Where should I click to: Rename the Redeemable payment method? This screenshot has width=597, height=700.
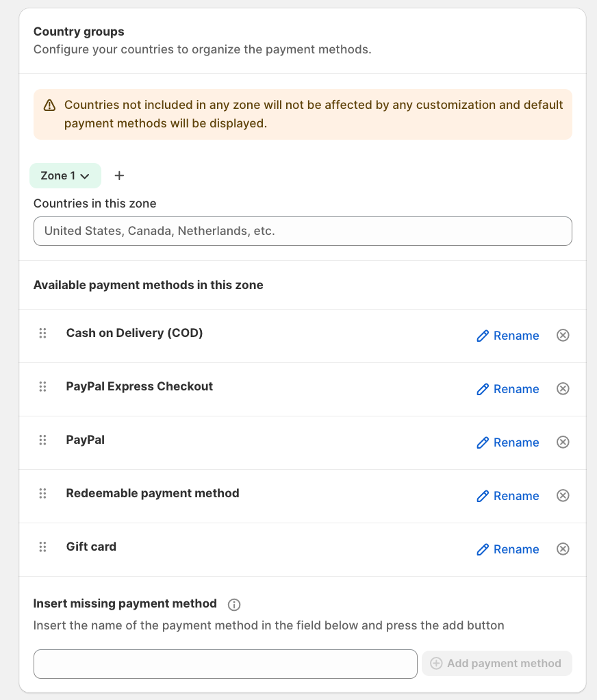click(508, 496)
